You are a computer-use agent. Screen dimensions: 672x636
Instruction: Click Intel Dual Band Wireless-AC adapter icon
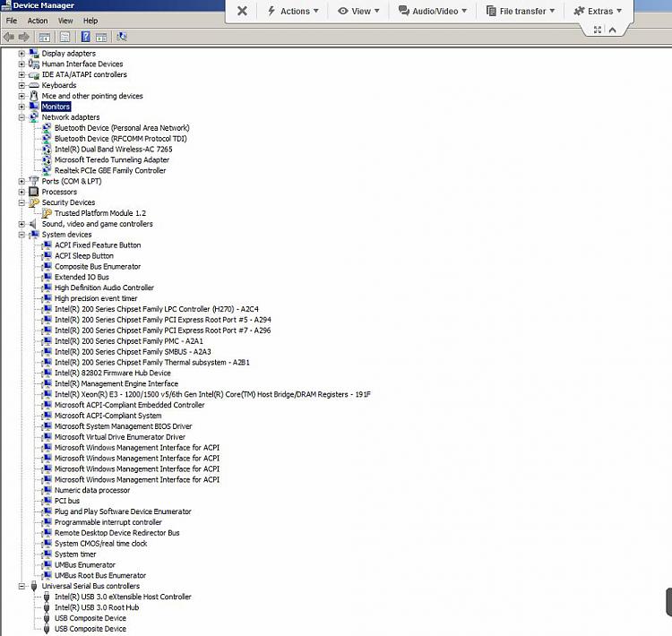(x=47, y=149)
